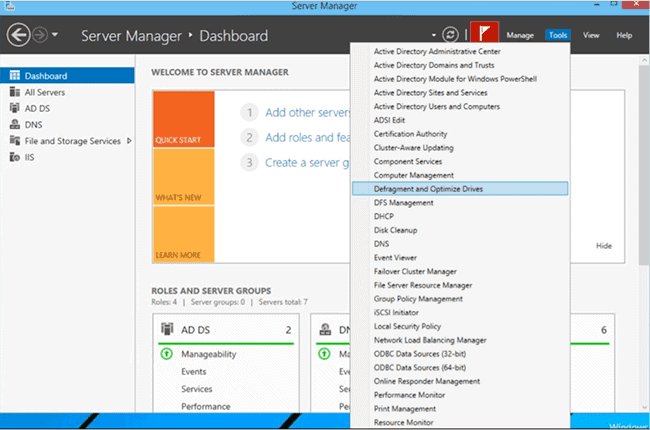The image size is (650, 430).
Task: Open the Help menu
Action: [624, 35]
